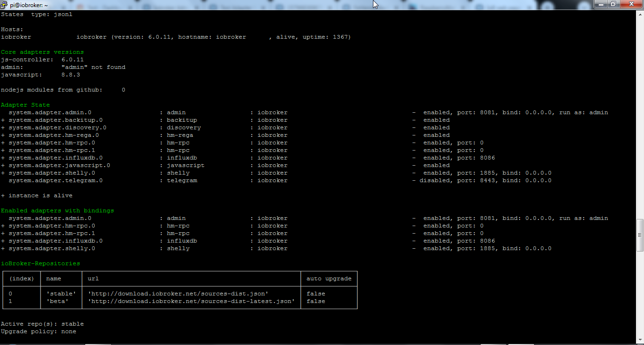Image resolution: width=644 pixels, height=345 pixels.
Task: Select the 'Adapter State' heading
Action: point(25,105)
